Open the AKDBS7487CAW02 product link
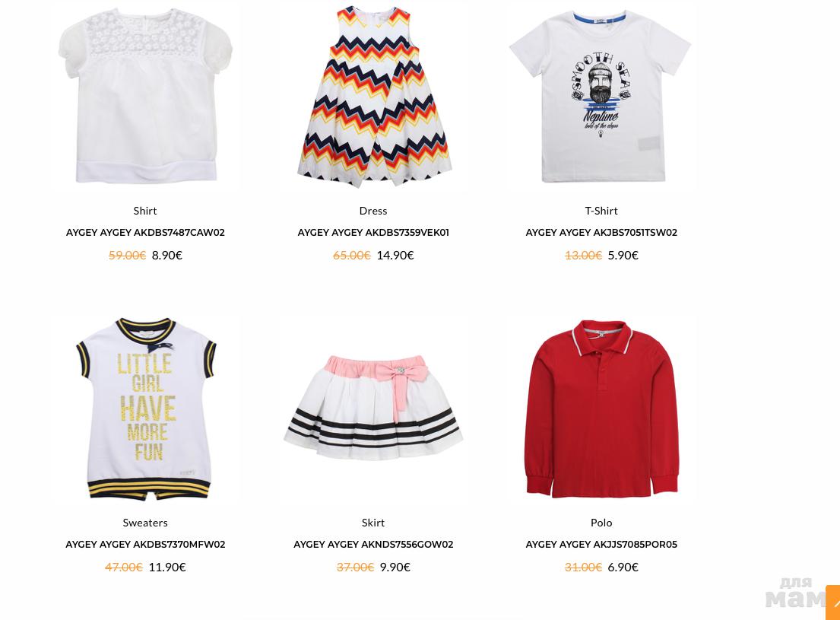The width and height of the screenshot is (840, 620). 145,232
